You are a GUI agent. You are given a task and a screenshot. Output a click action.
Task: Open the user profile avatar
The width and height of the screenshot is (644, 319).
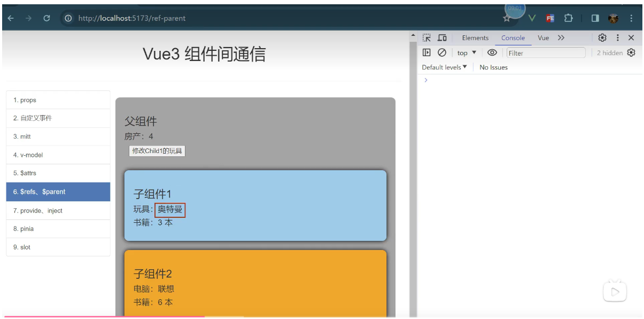613,18
